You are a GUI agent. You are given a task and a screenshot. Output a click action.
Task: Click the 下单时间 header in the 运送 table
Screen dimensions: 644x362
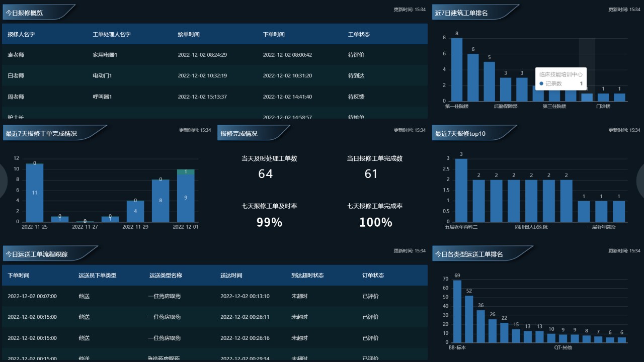(18, 276)
